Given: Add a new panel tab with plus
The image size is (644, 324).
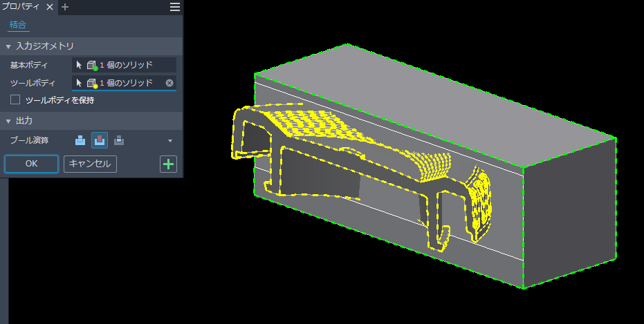Looking at the screenshot, I should click(x=65, y=7).
